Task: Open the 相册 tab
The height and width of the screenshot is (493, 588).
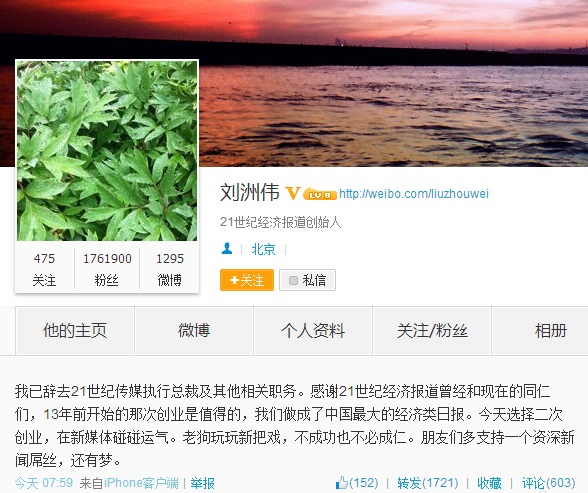Action: [x=540, y=331]
